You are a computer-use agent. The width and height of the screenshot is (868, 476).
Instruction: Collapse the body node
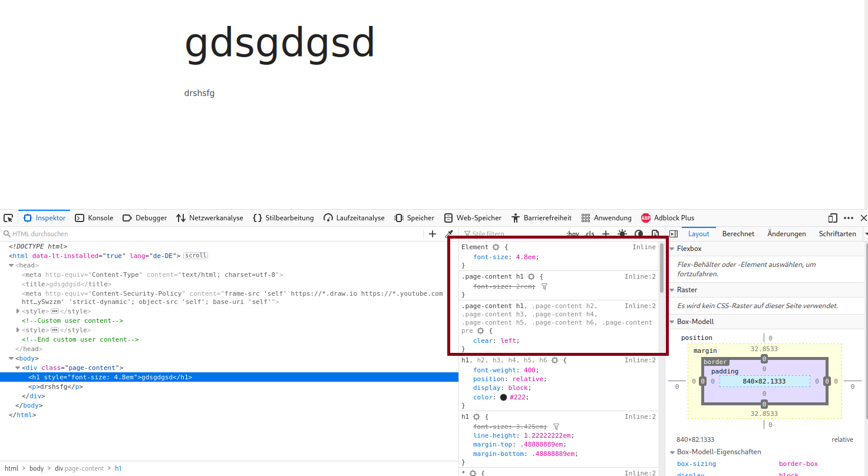[12, 358]
